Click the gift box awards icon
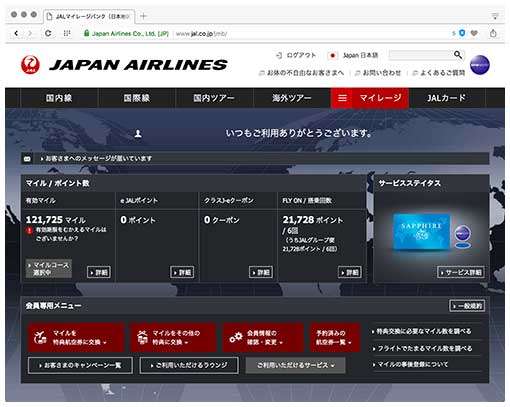510x407 pixels. pos(142,337)
